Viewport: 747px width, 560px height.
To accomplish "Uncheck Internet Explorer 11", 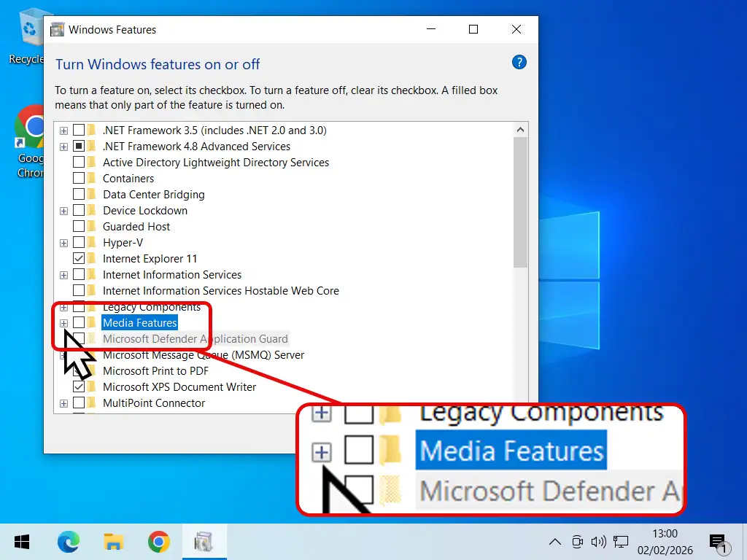I will click(x=79, y=258).
